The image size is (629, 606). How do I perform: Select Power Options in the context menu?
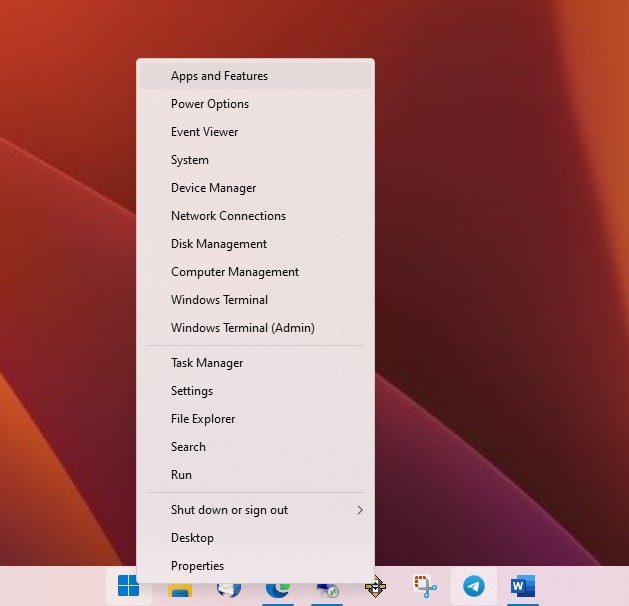(x=210, y=104)
